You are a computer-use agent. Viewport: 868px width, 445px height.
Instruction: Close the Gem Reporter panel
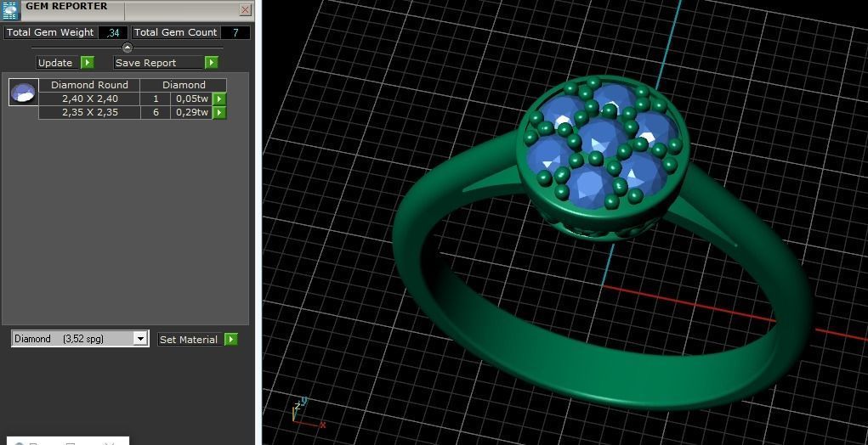coord(245,10)
